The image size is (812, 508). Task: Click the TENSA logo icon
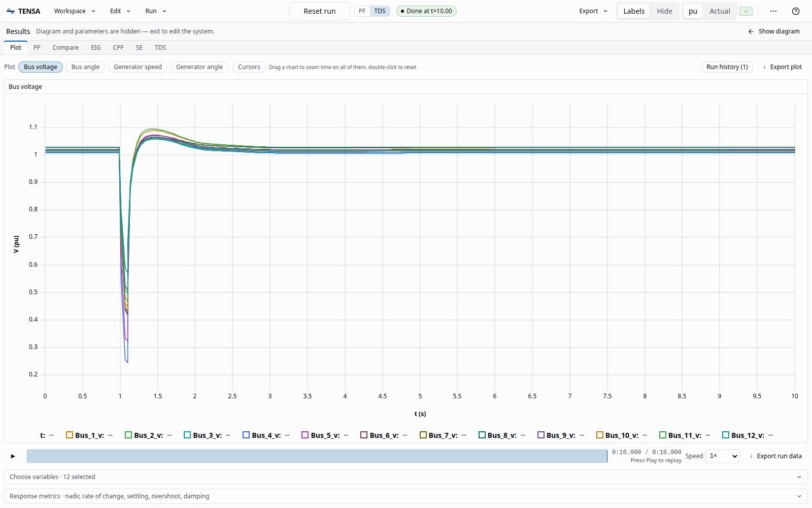click(10, 11)
